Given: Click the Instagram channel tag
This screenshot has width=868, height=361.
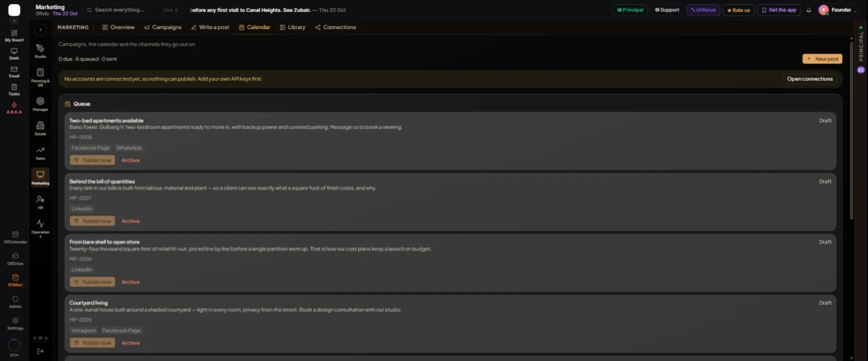Looking at the screenshot, I should click(x=83, y=331).
